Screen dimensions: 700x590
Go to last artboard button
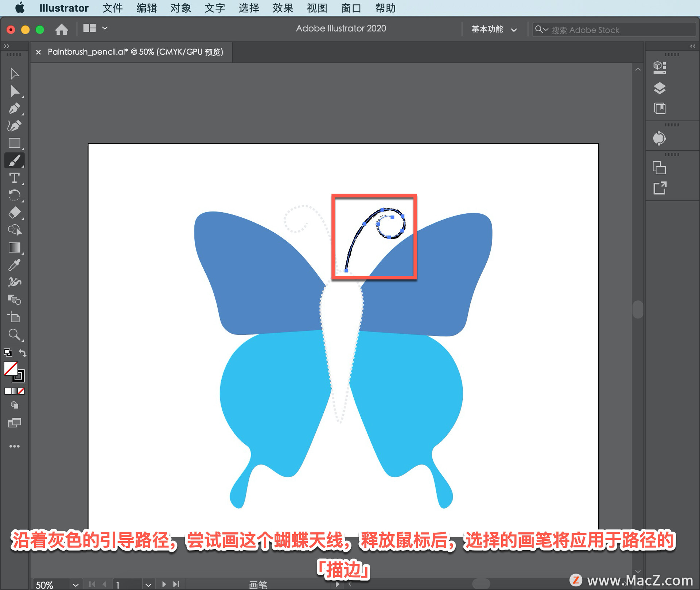point(176,584)
